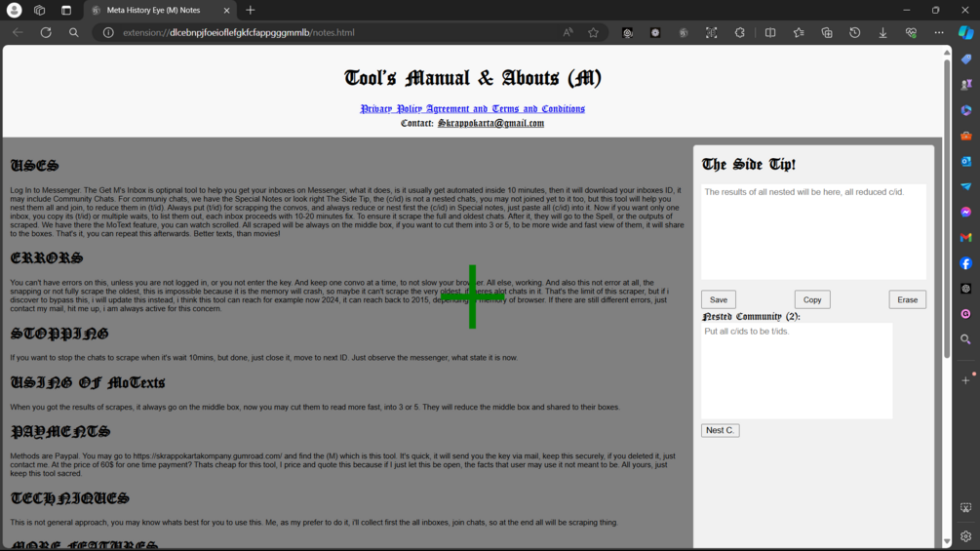Open browser History icon
Image resolution: width=980 pixels, height=551 pixels.
tap(854, 32)
